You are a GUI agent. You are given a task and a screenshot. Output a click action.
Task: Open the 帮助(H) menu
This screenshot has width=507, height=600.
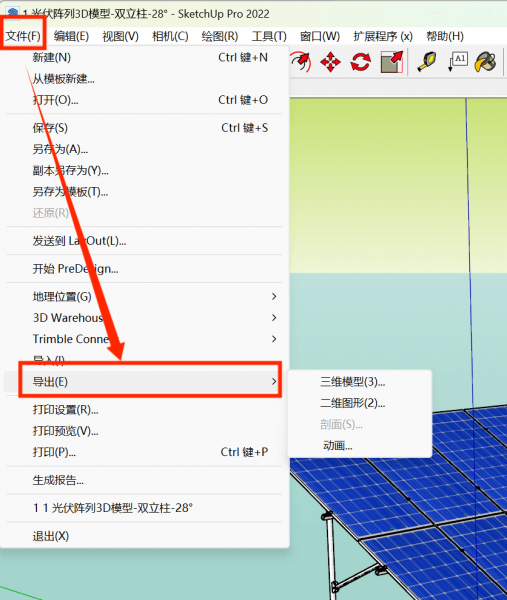click(x=445, y=36)
